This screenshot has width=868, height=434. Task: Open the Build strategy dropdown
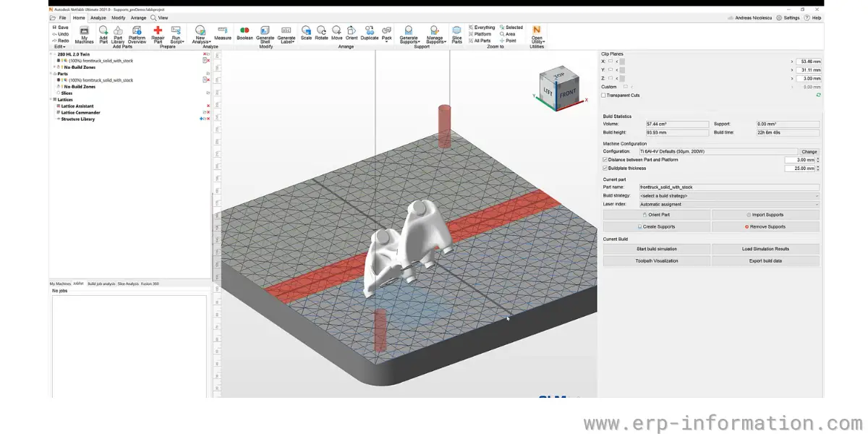tap(729, 196)
